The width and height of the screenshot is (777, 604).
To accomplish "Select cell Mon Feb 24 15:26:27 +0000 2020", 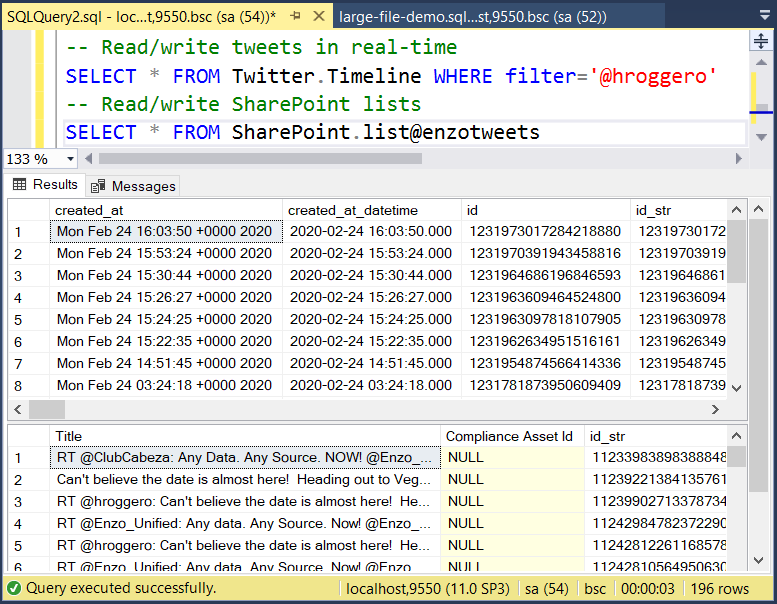I will pos(166,297).
